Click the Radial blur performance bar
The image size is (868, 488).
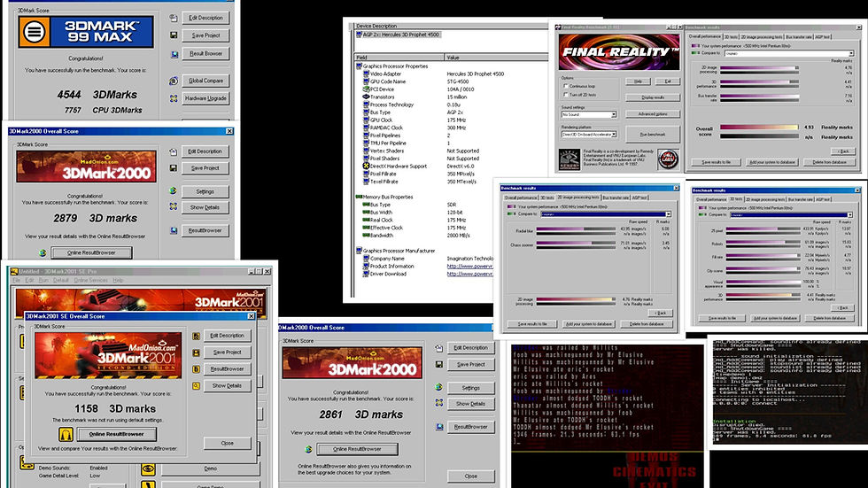576,229
